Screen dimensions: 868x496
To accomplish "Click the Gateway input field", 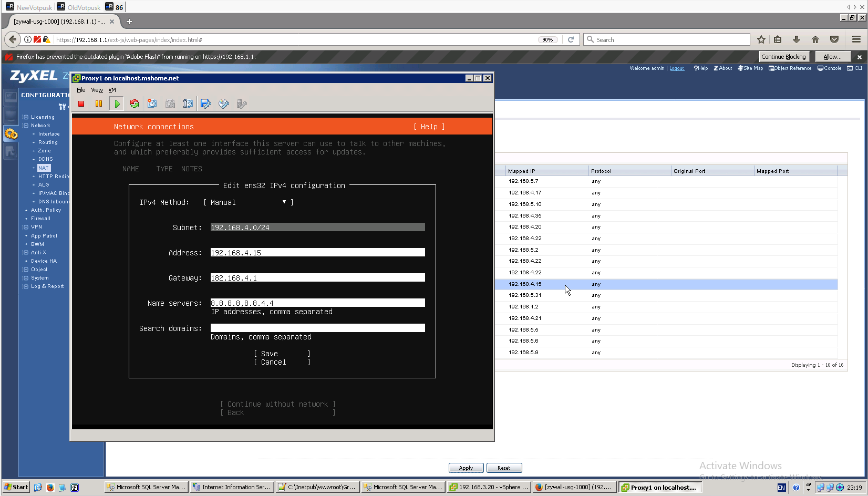I will click(318, 278).
